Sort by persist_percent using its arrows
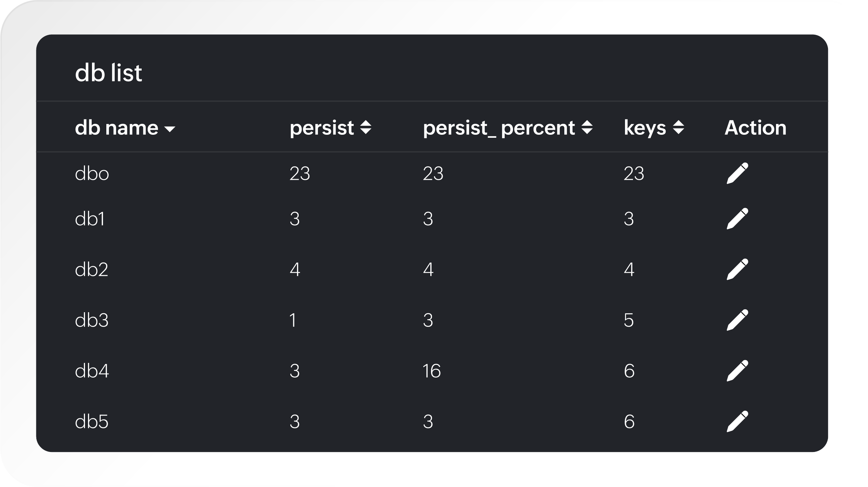 pos(587,127)
